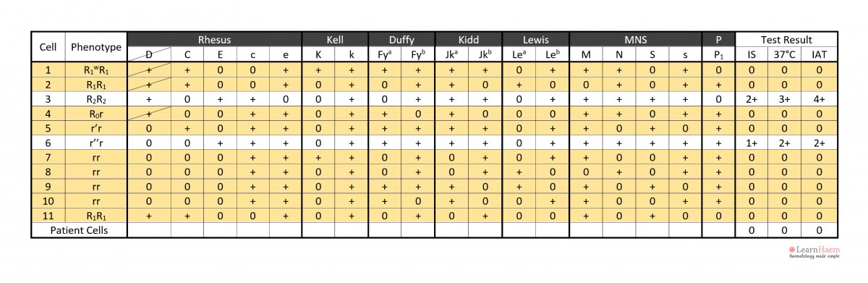Click the 4+ IAT result for cell 3
The width and height of the screenshot is (868, 283).
pyautogui.click(x=820, y=98)
